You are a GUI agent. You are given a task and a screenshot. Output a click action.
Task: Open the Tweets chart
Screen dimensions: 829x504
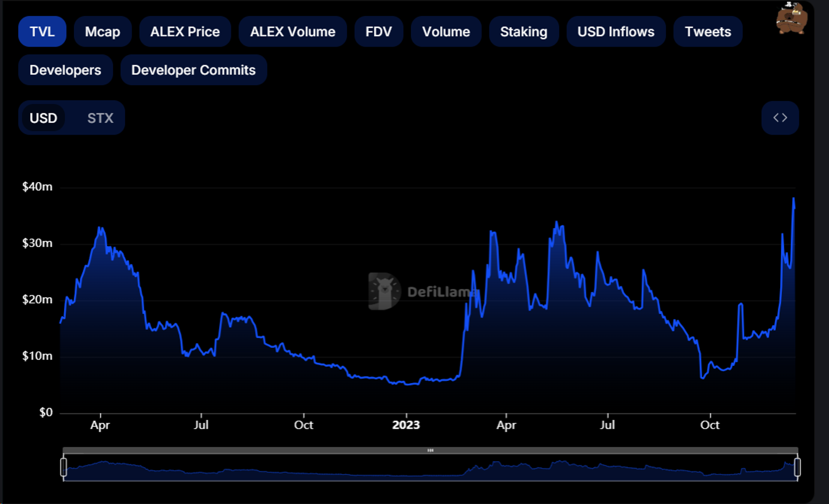[x=707, y=31]
